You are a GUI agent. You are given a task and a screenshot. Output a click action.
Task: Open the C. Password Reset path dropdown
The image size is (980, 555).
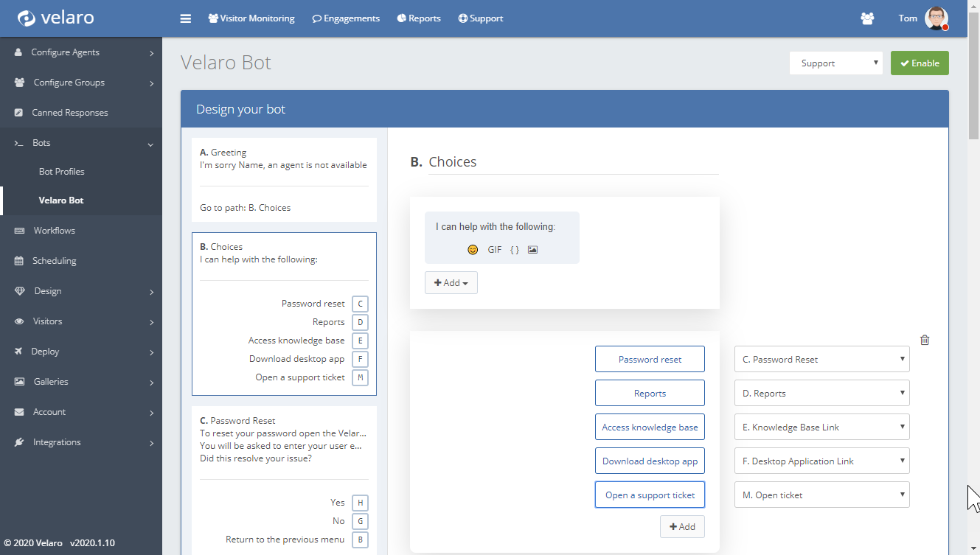click(821, 359)
